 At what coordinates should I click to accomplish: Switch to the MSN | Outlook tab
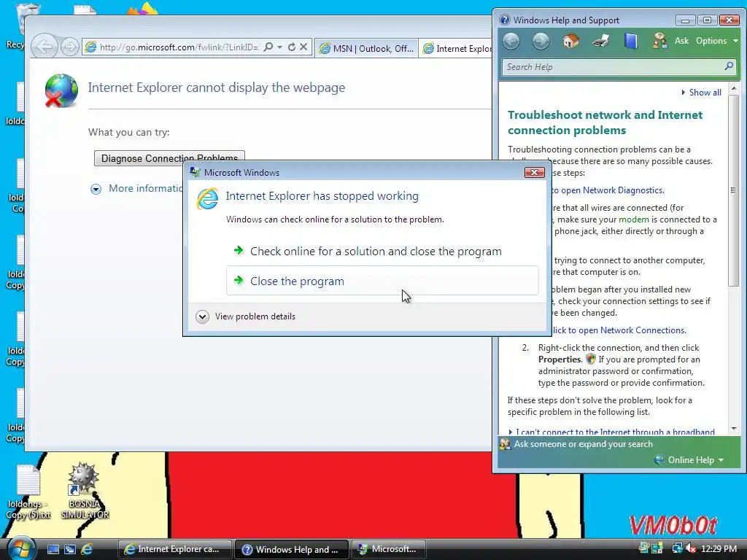click(x=366, y=48)
